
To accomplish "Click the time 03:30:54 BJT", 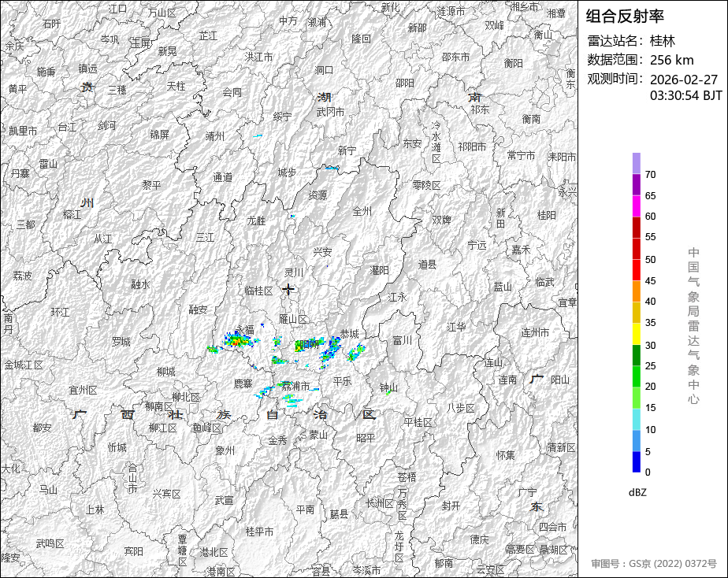I will coord(685,95).
